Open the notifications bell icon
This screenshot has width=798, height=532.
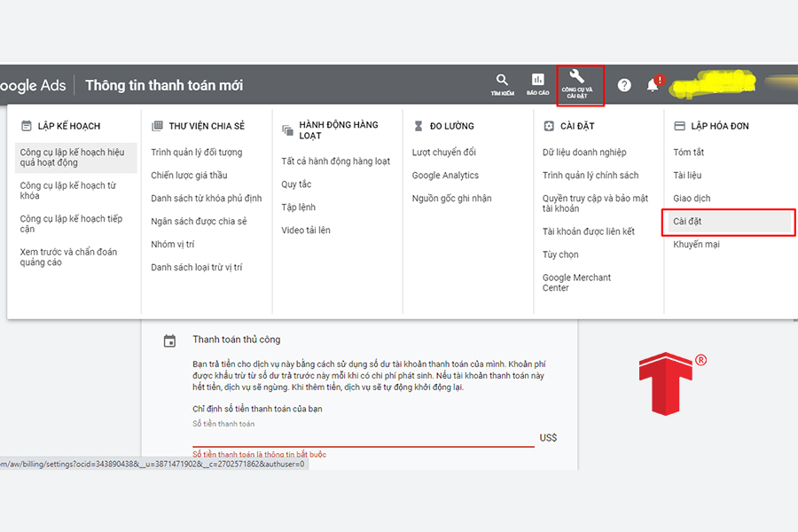[x=653, y=84]
